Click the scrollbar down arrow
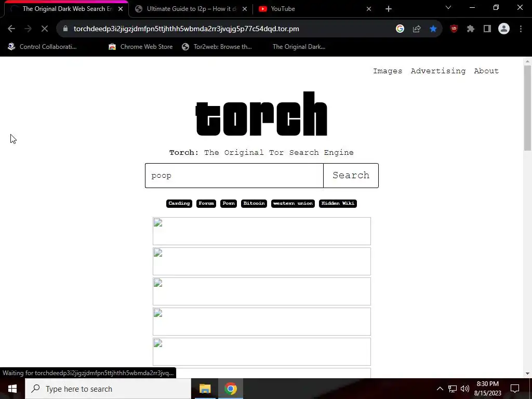532x399 pixels. 527,374
